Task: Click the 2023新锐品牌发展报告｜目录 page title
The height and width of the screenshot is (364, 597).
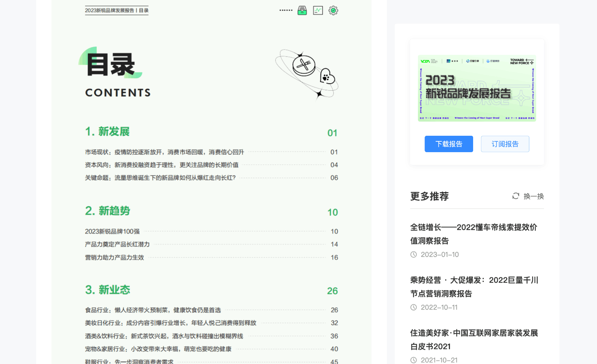Action: pos(116,10)
